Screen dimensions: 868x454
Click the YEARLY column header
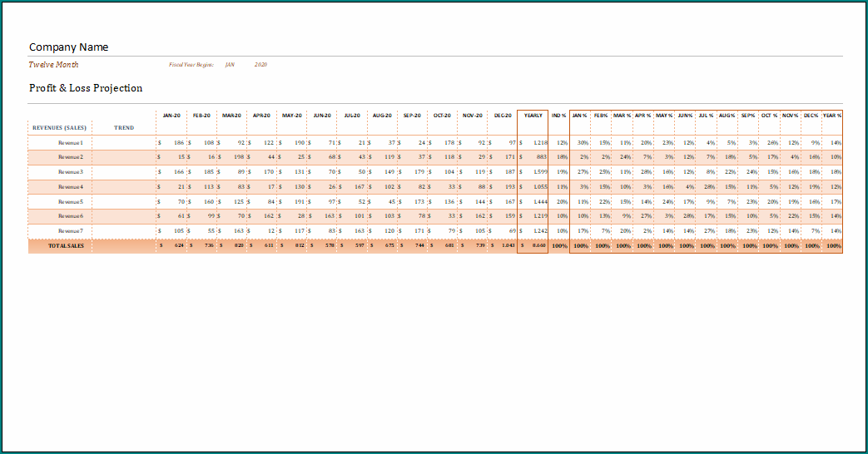533,116
